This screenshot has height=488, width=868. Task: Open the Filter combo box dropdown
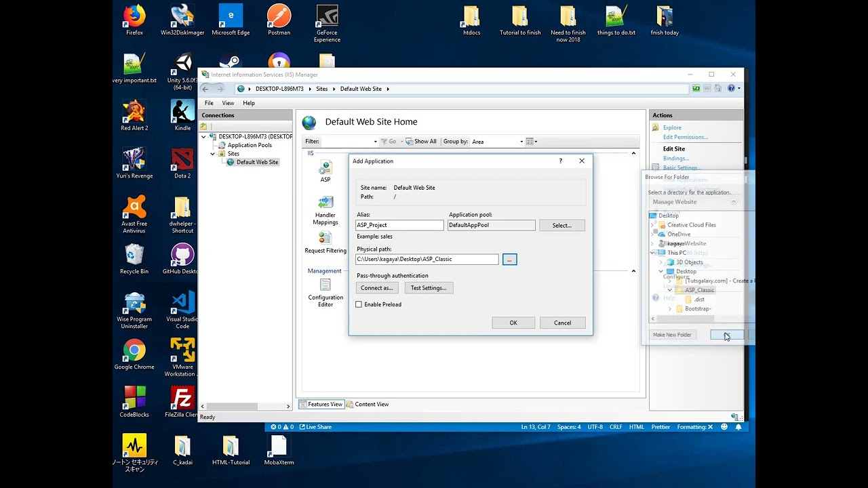point(375,142)
